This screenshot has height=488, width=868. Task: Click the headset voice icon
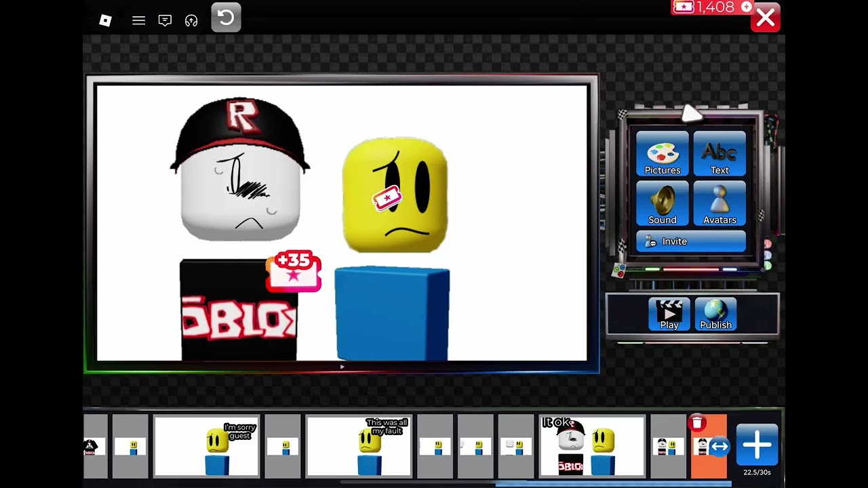[x=191, y=20]
